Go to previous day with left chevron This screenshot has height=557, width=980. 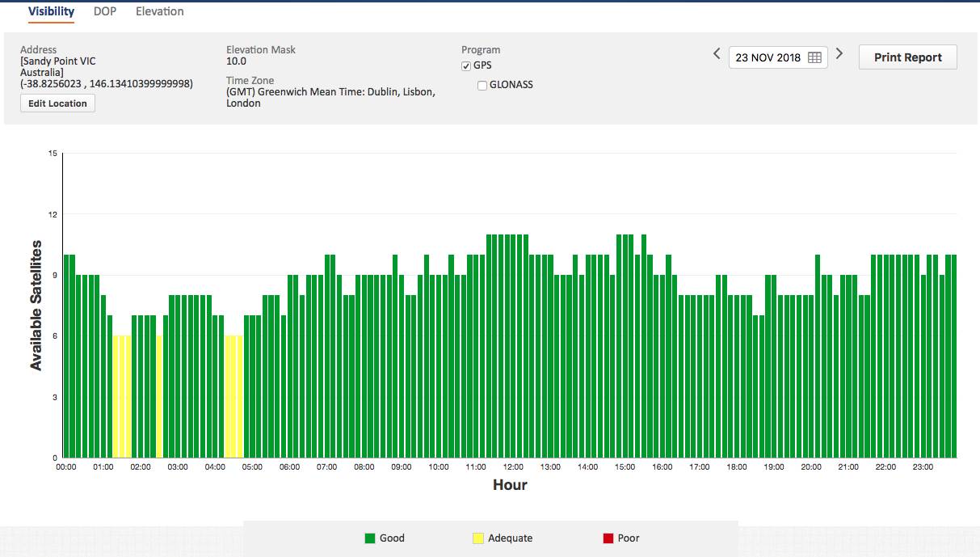click(717, 54)
